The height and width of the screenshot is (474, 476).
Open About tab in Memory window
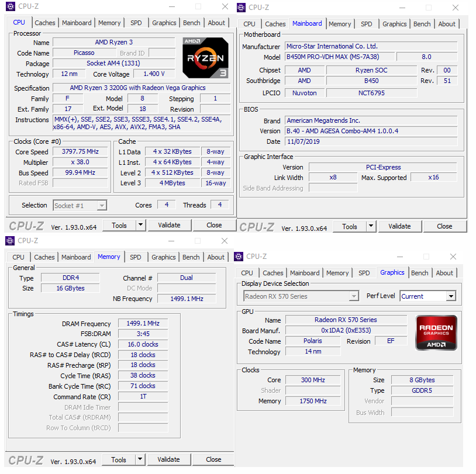click(216, 257)
